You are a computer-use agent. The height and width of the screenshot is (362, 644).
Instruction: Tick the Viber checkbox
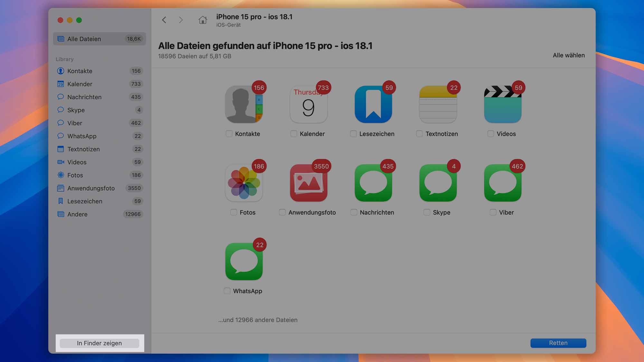pyautogui.click(x=493, y=212)
